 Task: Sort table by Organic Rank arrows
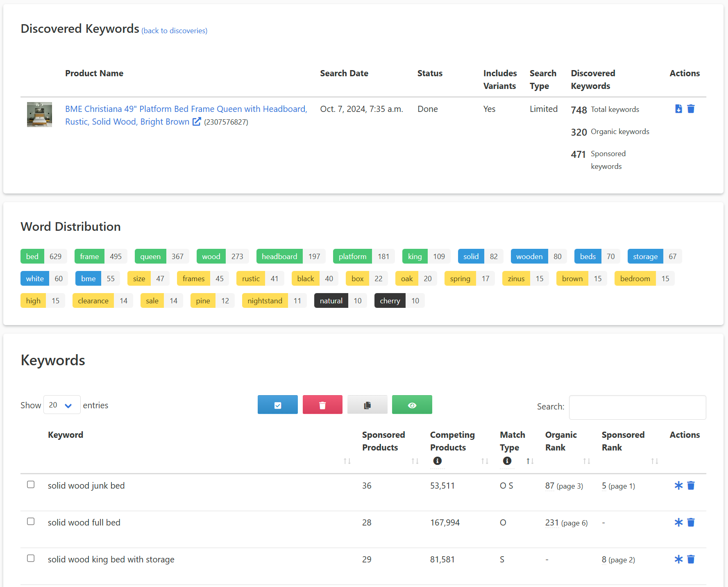(x=586, y=461)
